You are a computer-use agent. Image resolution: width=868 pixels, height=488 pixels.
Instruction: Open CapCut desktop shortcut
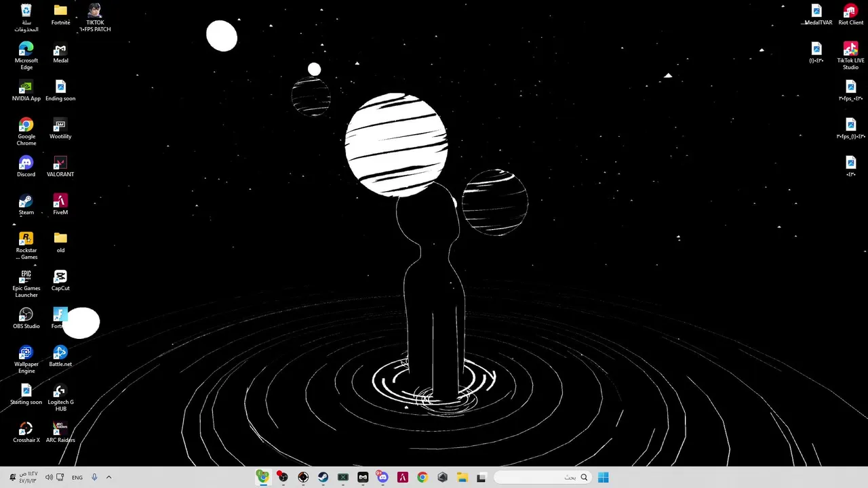(x=60, y=280)
